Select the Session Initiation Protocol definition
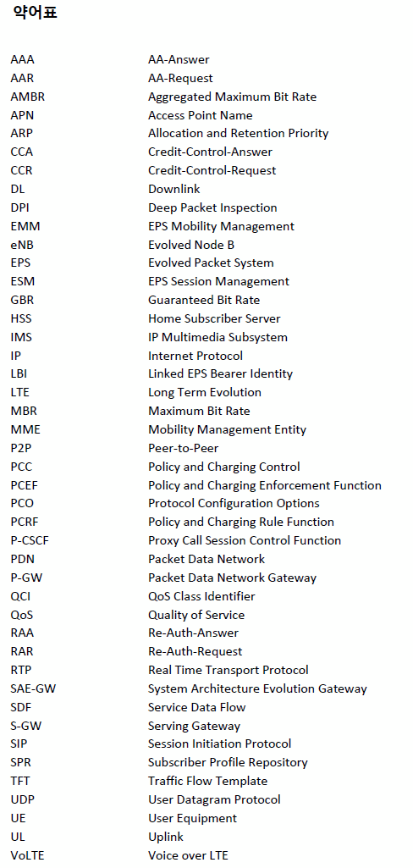 219,744
